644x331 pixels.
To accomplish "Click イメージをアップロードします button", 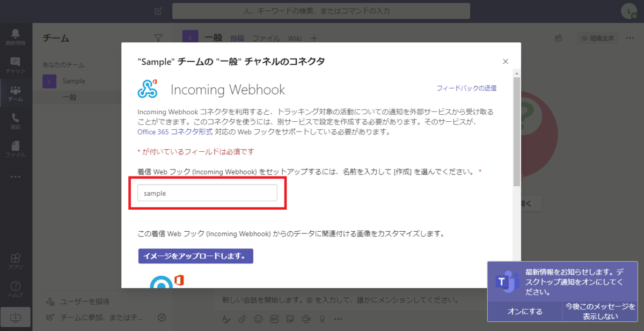I will pos(195,256).
